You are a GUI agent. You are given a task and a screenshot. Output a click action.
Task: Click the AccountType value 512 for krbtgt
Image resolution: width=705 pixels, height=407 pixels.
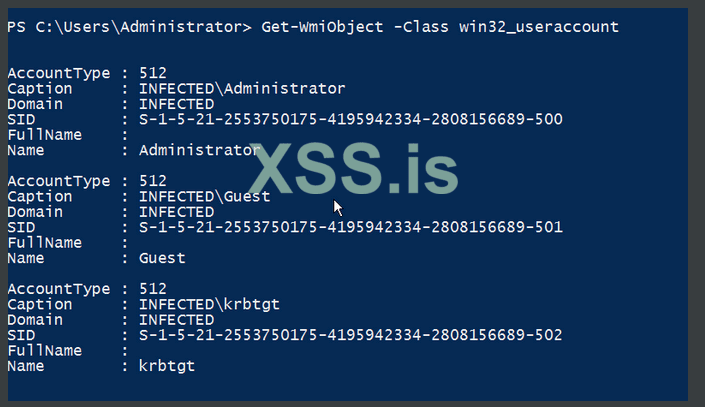(153, 289)
